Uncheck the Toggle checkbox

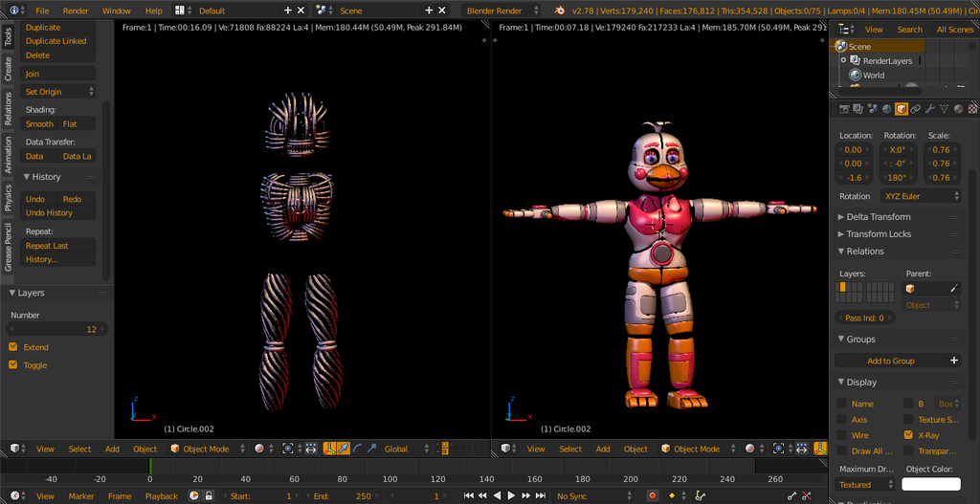12,364
